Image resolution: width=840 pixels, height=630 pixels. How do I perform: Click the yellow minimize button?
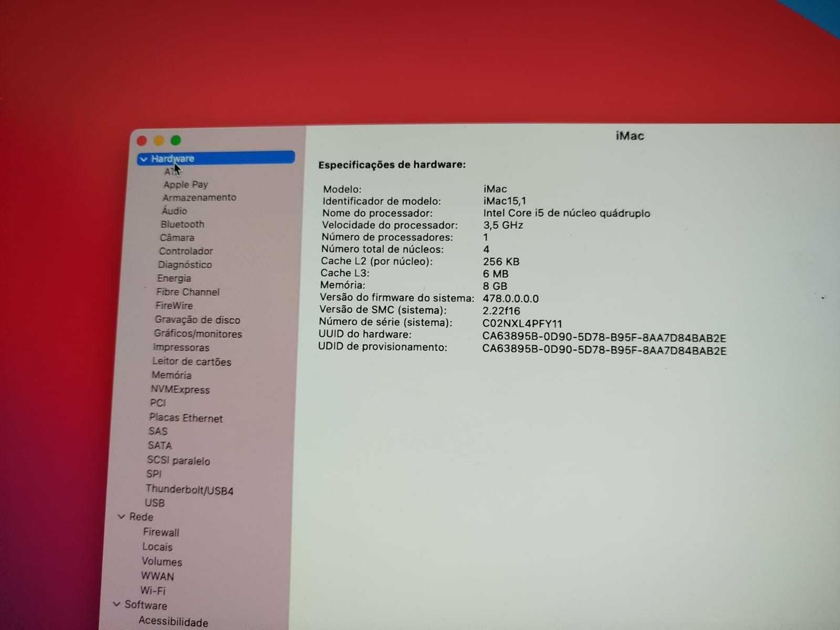(159, 140)
